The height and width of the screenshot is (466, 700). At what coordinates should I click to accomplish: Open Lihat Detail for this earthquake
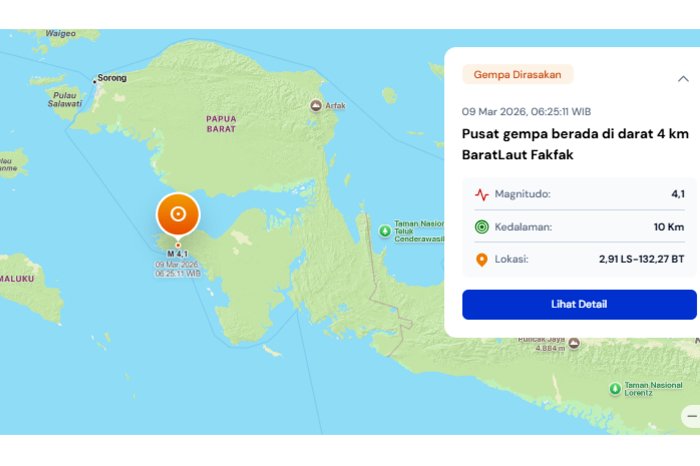point(579,304)
